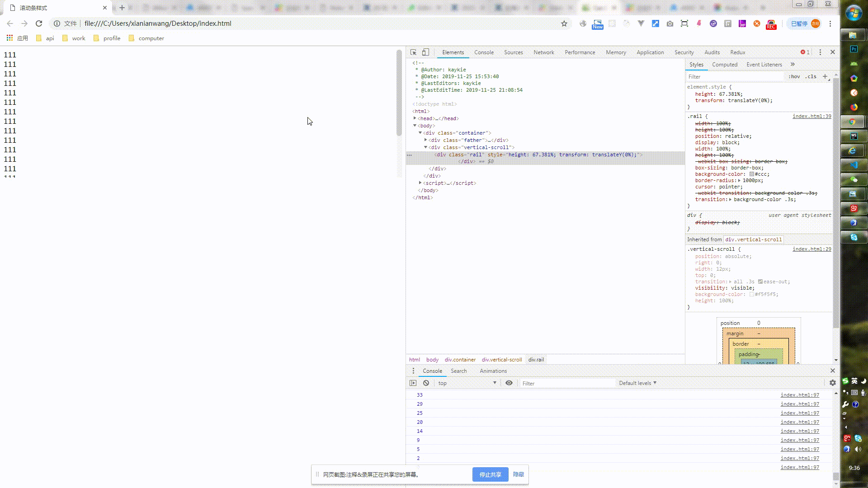The image size is (868, 488).
Task: Open the ease-out timing function editor swatch
Action: (x=760, y=282)
